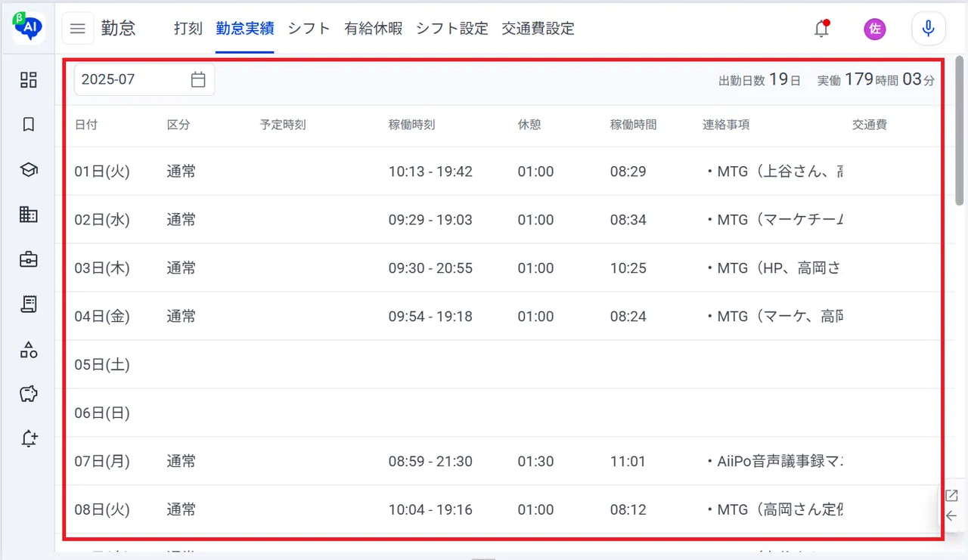Click the calendar icon in month field
Image resolution: width=968 pixels, height=560 pixels.
click(x=198, y=79)
